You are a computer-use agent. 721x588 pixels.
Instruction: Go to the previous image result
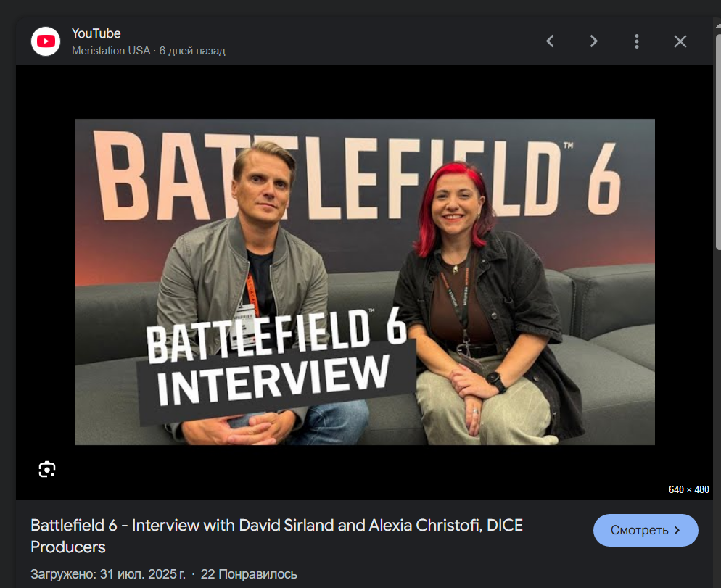coord(550,41)
